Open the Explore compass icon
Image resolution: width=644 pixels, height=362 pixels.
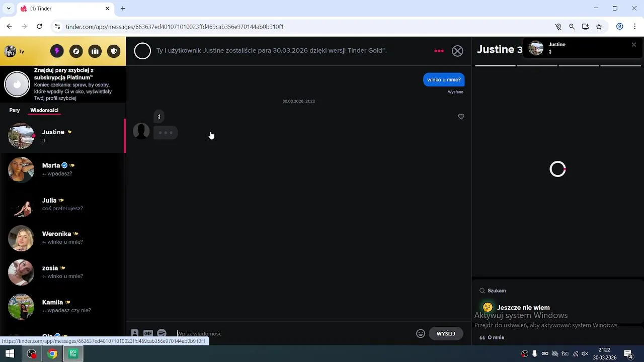click(76, 51)
